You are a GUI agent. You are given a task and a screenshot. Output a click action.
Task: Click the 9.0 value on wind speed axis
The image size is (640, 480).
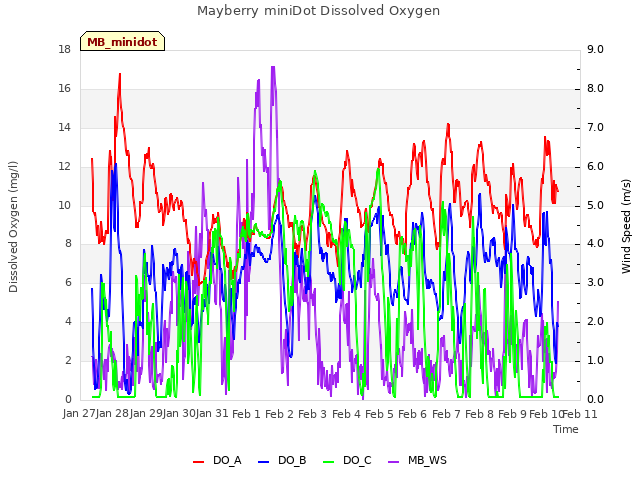[x=595, y=49]
